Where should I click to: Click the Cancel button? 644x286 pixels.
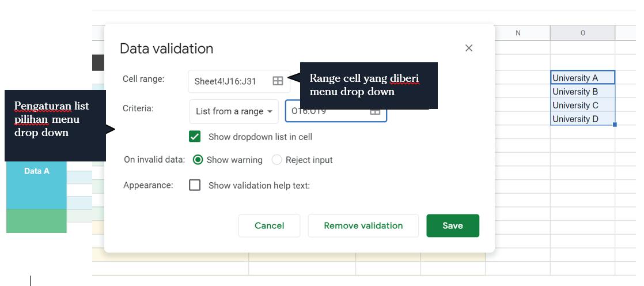click(x=269, y=225)
